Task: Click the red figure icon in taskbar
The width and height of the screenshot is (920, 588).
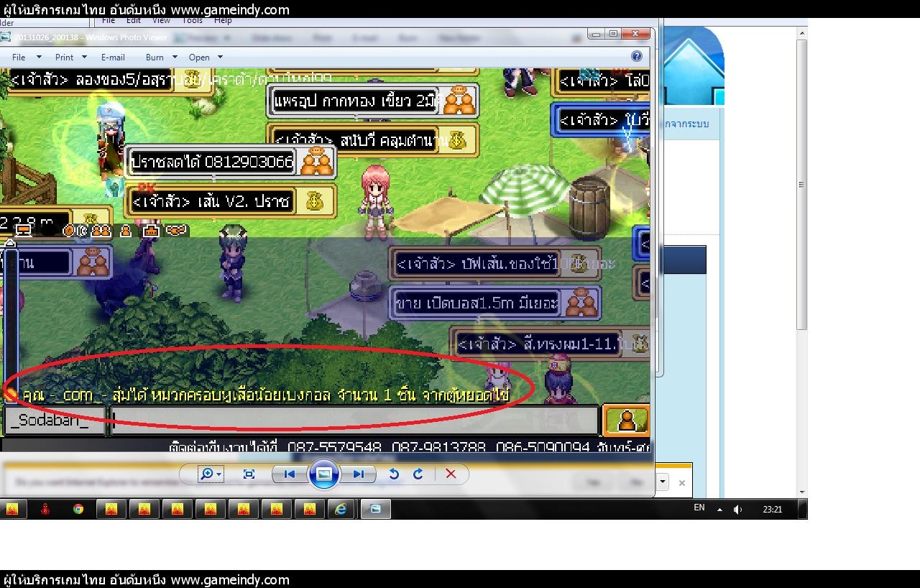Action: pos(45,509)
